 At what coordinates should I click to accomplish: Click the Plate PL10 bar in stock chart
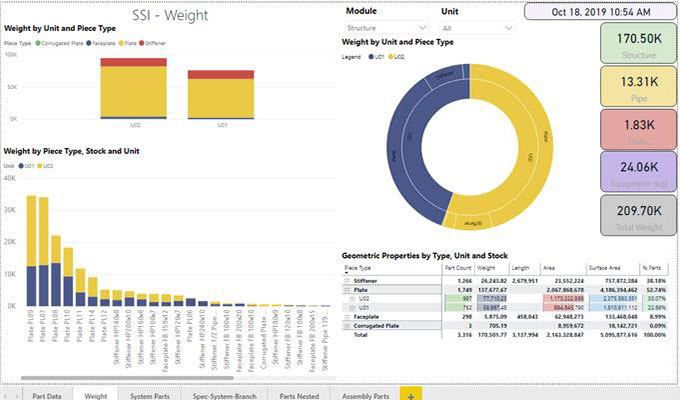[x=68, y=277]
